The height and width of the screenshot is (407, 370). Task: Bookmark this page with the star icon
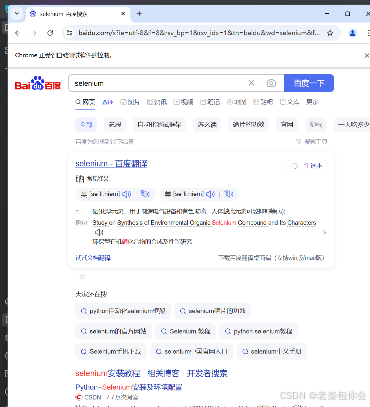click(330, 33)
